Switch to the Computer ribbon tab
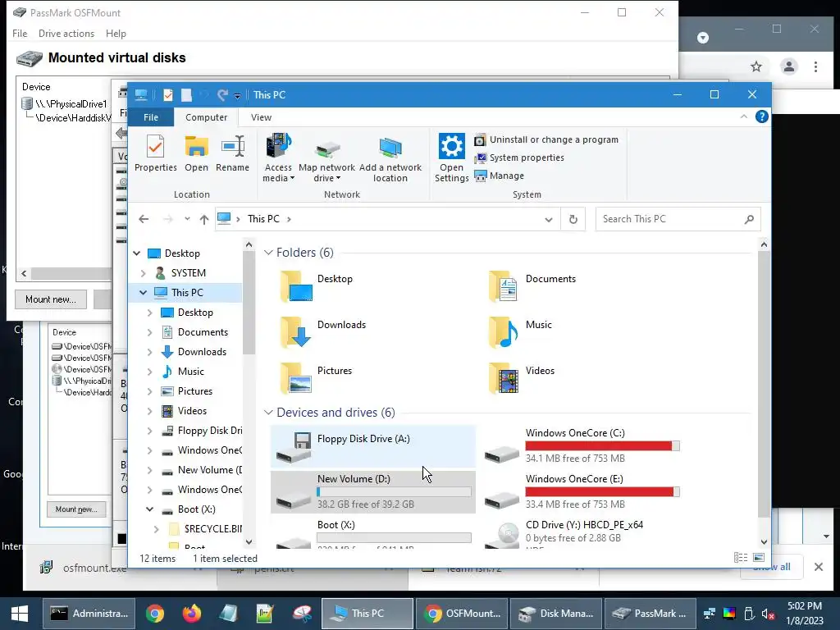The height and width of the screenshot is (630, 840). coord(206,117)
